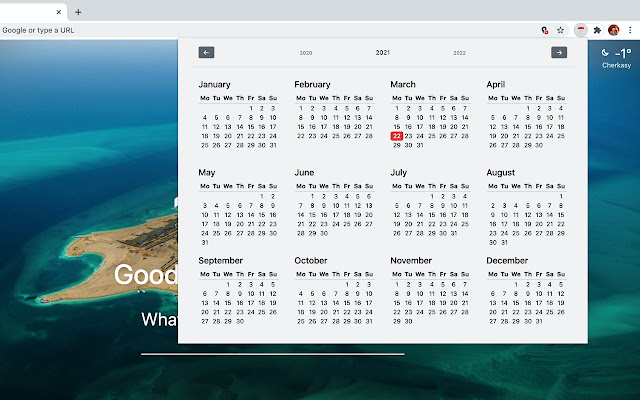Click the February month heading
This screenshot has width=640, height=400.
pos(312,84)
